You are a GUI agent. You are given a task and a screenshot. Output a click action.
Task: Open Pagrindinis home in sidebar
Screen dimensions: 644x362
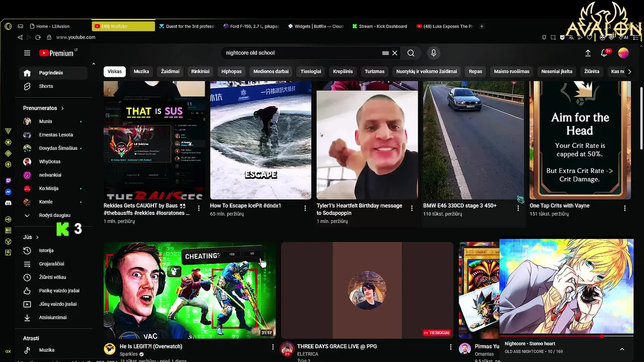point(53,73)
